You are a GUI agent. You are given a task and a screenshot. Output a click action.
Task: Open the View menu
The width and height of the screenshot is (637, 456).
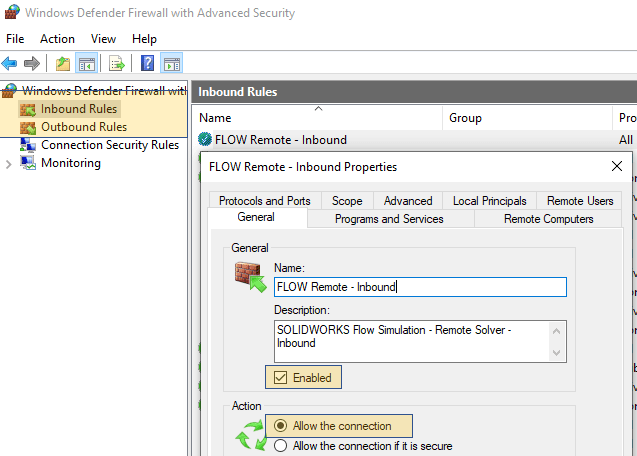click(x=103, y=39)
